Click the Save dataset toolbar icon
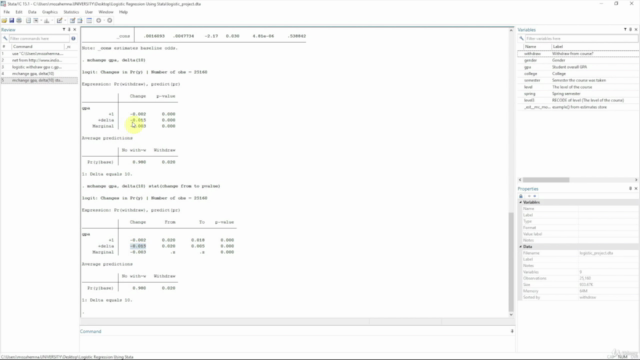The height and width of the screenshot is (360, 640). [11, 20]
